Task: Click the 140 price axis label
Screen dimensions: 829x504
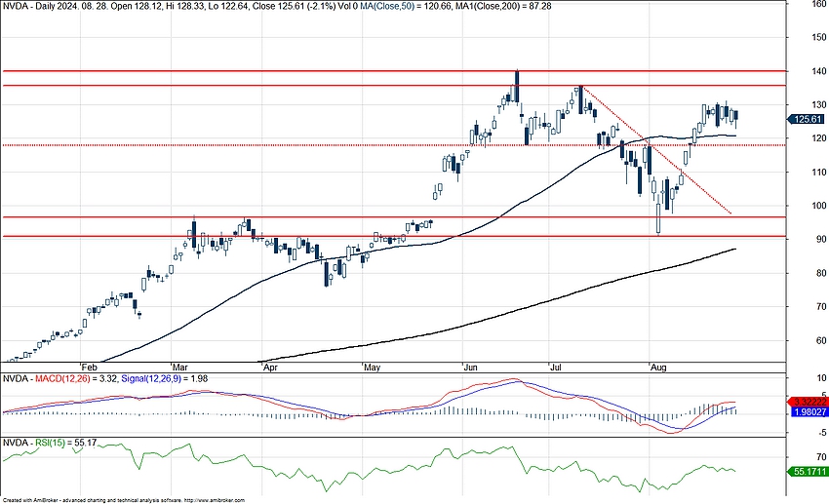Action: (x=820, y=71)
